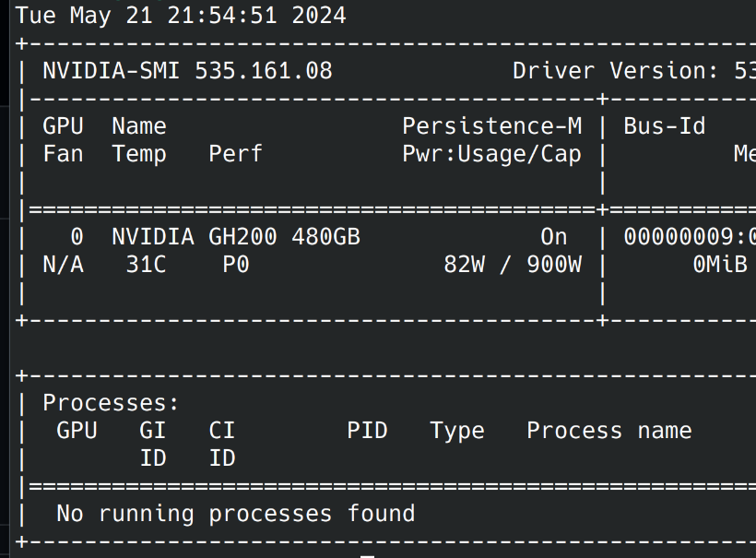Viewport: 756px width, 558px height.
Task: Click the 'Pwr:Usage/Cap' column header
Action: click(492, 155)
